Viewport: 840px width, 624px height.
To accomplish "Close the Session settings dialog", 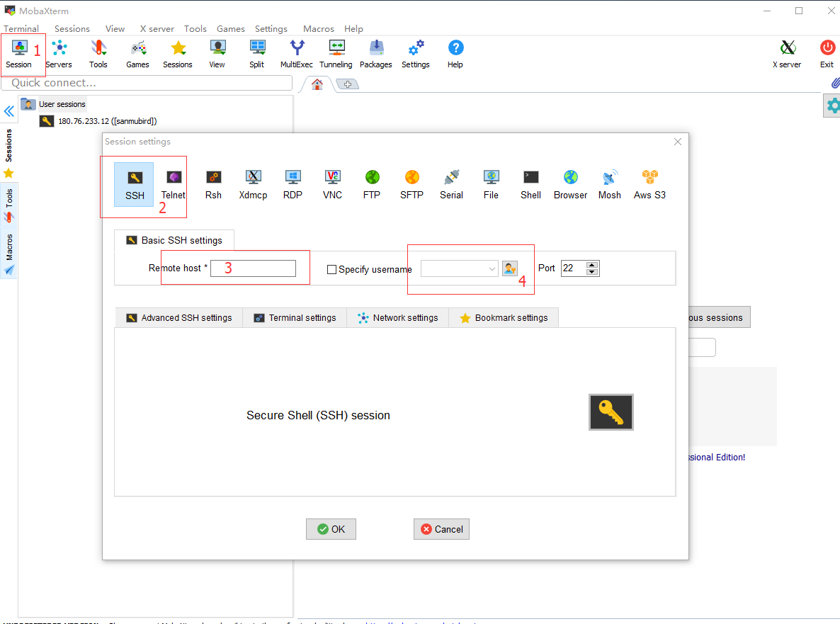I will pyautogui.click(x=678, y=142).
